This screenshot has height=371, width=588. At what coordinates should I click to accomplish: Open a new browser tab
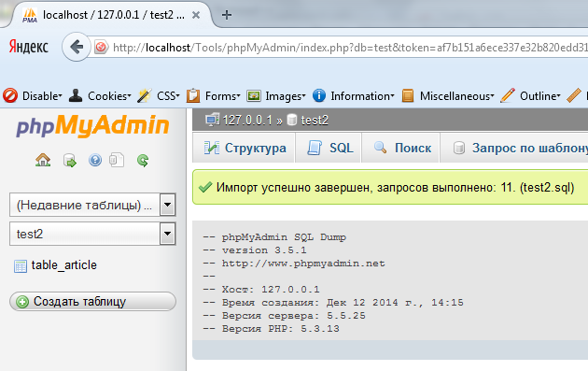pos(227,15)
